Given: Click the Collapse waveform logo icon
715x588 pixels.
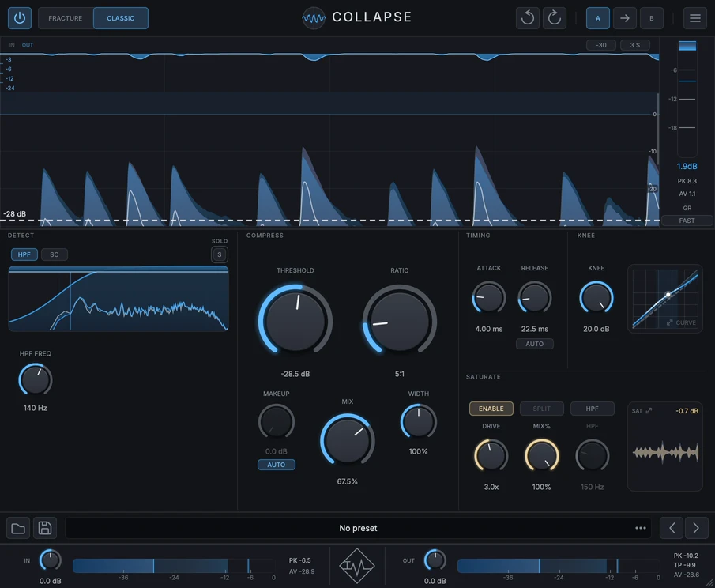Looking at the screenshot, I should [x=314, y=18].
